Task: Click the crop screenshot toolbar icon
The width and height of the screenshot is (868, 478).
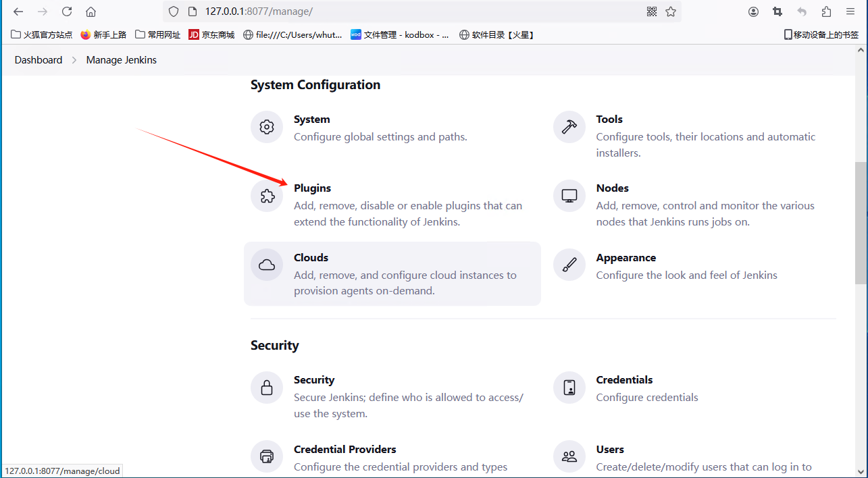Action: click(x=777, y=11)
